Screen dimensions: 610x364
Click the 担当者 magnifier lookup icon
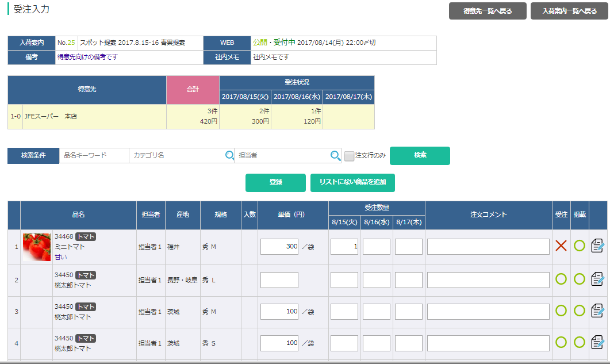click(335, 155)
